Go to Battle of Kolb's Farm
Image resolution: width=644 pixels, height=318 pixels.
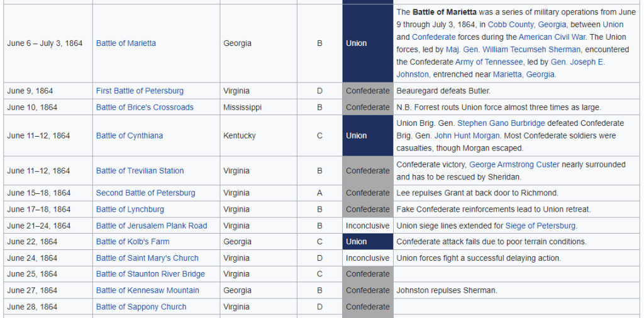(x=132, y=242)
